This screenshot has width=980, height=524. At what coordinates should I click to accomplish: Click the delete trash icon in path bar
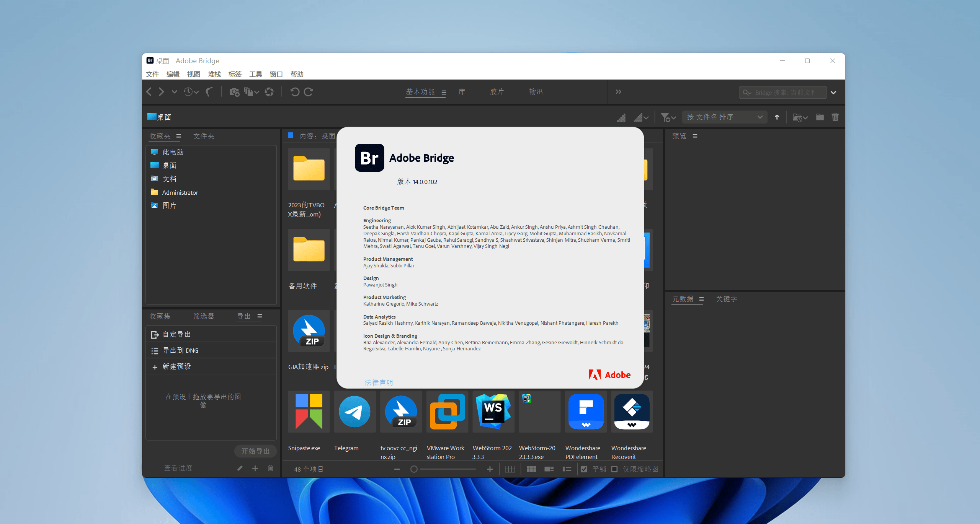tap(835, 117)
